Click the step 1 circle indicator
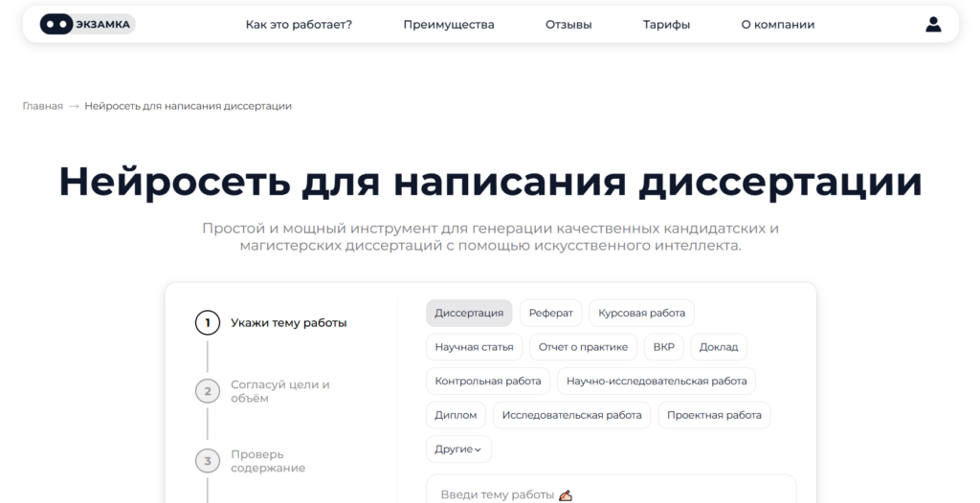 click(x=208, y=323)
